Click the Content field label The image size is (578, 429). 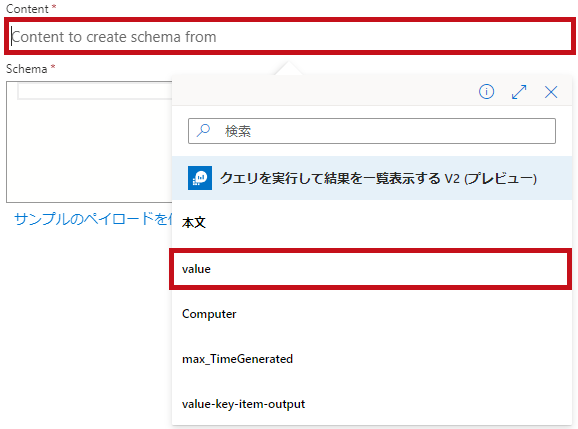[x=27, y=9]
